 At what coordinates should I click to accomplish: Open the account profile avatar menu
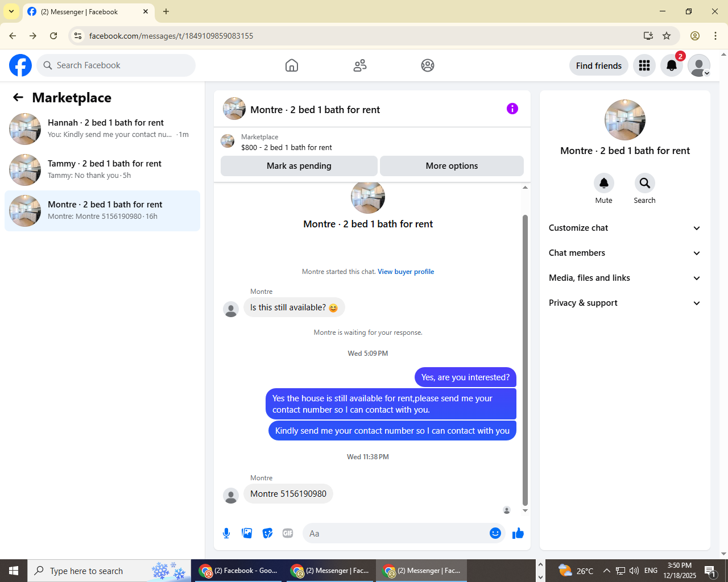point(699,65)
